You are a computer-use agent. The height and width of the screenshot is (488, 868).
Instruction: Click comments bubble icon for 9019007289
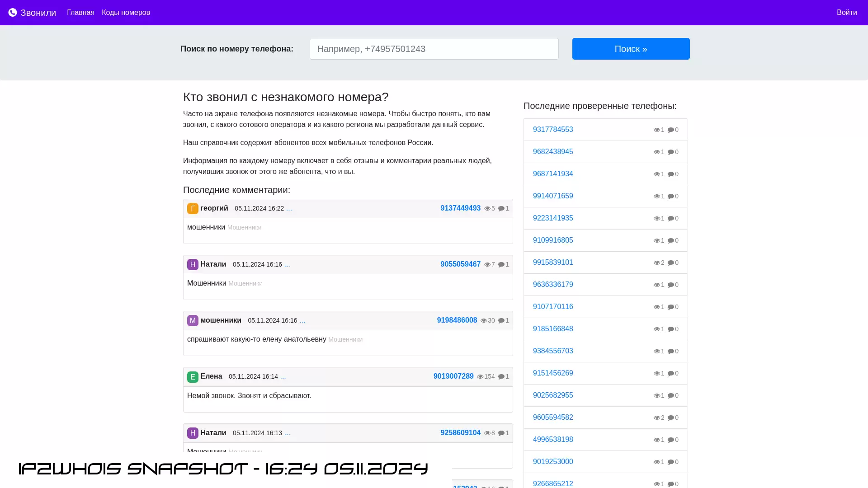pos(501,377)
